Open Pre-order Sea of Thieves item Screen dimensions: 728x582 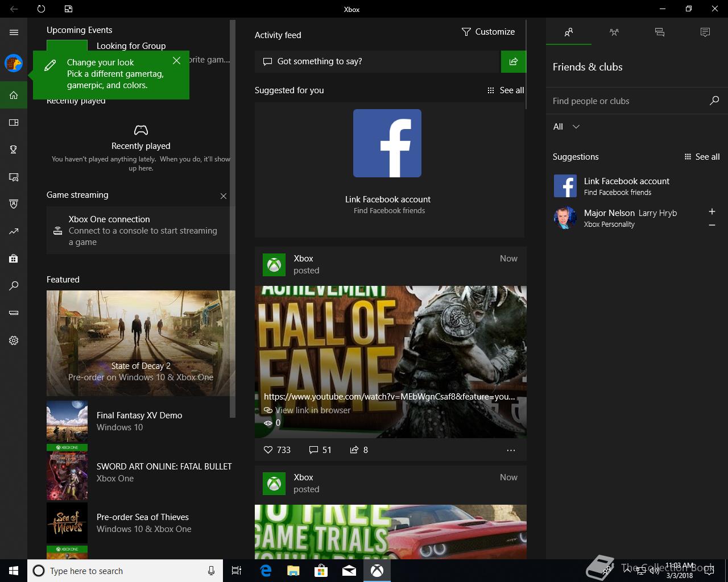tap(139, 523)
